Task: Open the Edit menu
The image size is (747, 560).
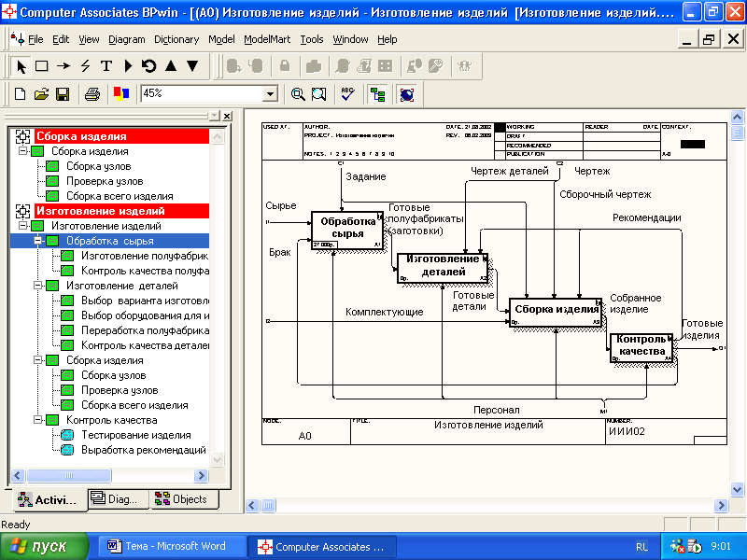Action: click(x=61, y=39)
